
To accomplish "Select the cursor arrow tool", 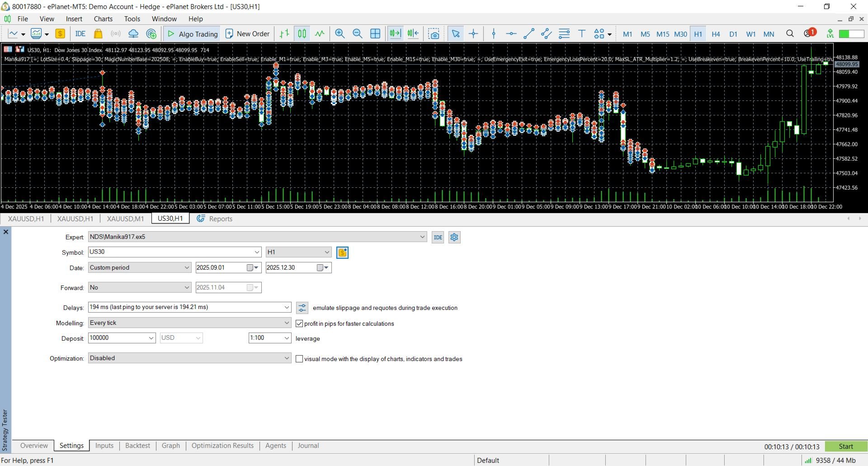I will [456, 34].
